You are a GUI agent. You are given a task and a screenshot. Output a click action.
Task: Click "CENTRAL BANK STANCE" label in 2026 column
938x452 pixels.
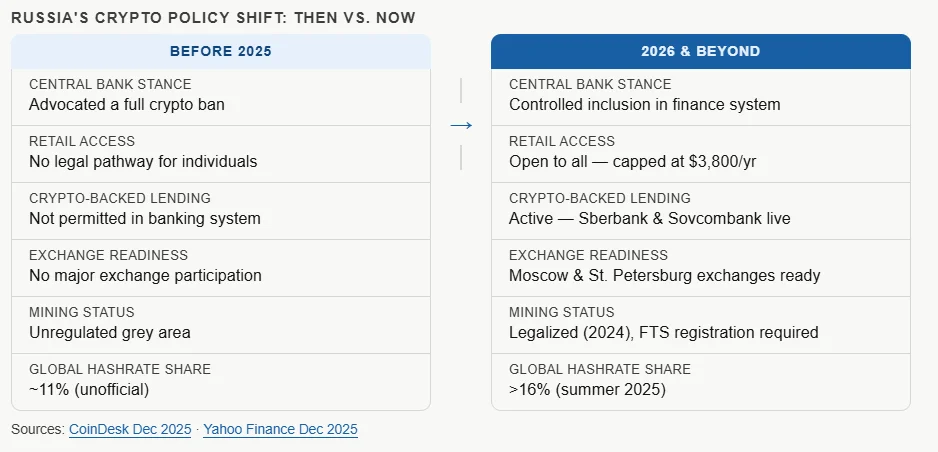(x=590, y=84)
